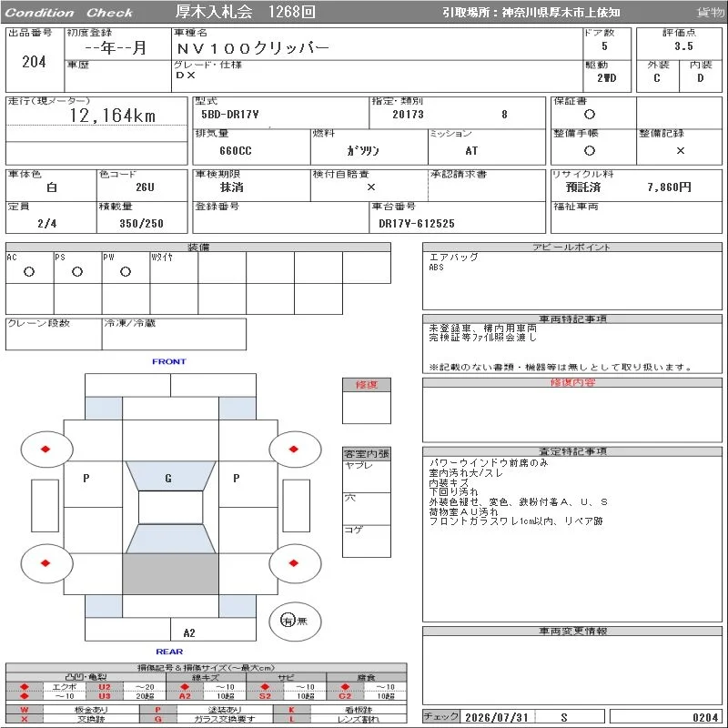Click the recycle status 預託済
Image resolution: width=728 pixels, height=728 pixels.
[x=583, y=187]
